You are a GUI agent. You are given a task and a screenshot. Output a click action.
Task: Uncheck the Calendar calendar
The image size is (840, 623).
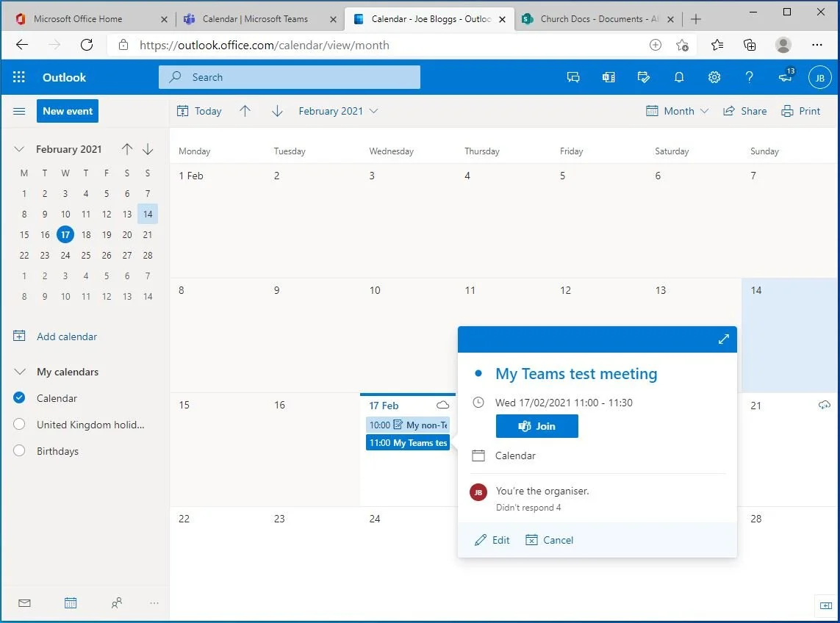(x=19, y=397)
